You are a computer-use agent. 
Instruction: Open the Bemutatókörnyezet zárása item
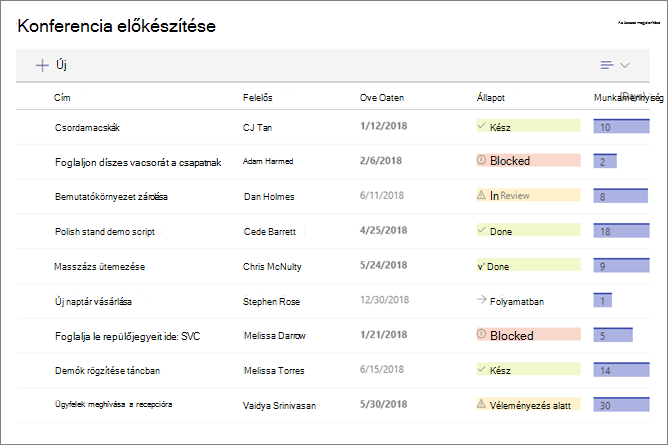pos(111,197)
